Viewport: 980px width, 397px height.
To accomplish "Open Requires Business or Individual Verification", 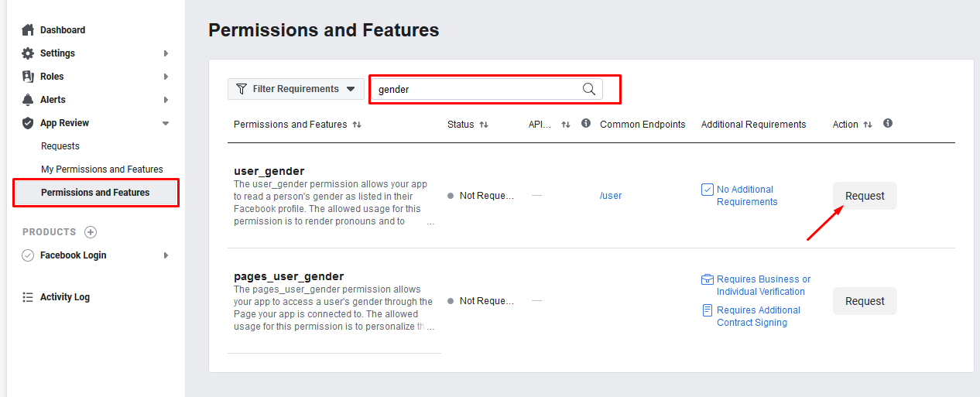I will [764, 286].
